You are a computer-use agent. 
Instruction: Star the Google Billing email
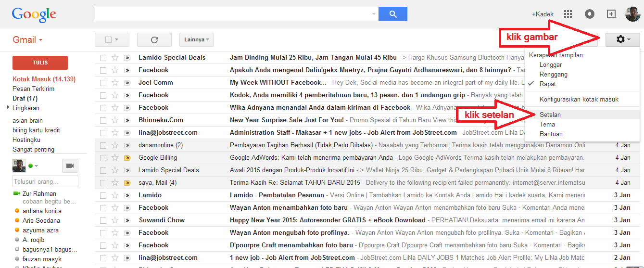pos(115,158)
